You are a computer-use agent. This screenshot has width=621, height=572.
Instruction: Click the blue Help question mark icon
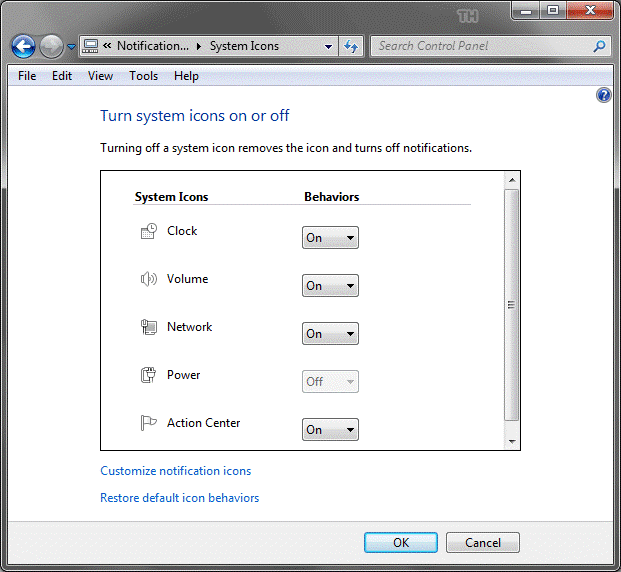(604, 95)
